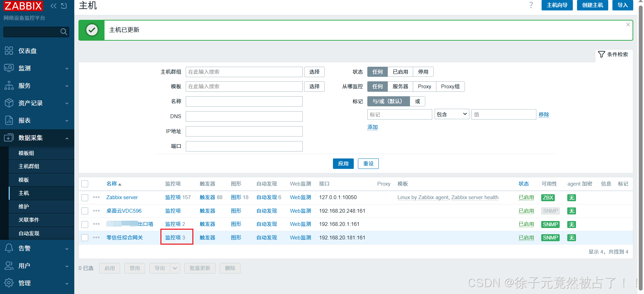This screenshot has height=294, width=644.
Task: Click the ZABBIX logo
Action: click(x=23, y=6)
